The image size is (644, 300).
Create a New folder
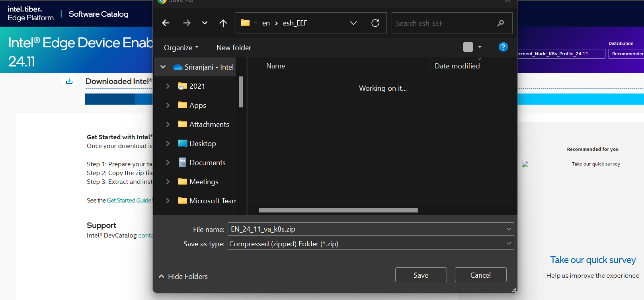coord(234,48)
